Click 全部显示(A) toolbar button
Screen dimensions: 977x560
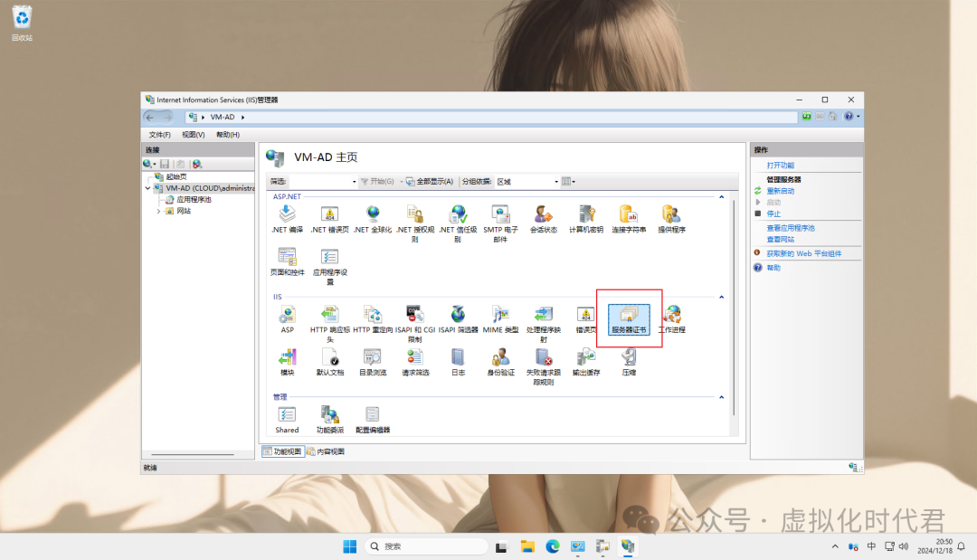(430, 182)
